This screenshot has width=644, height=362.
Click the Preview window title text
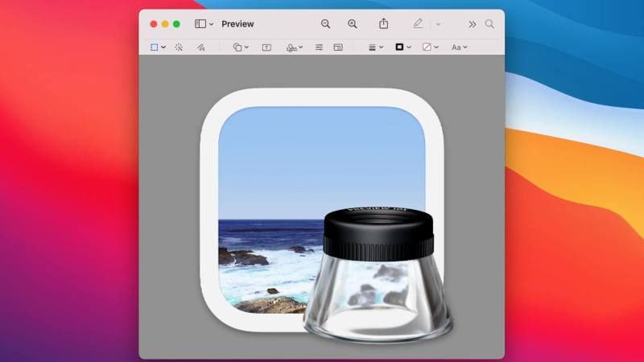click(x=237, y=24)
